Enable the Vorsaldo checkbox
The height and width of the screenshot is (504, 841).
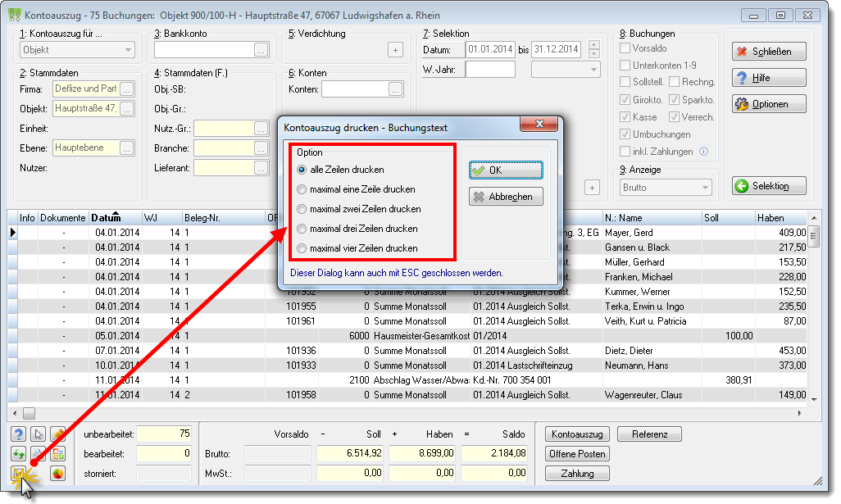625,48
